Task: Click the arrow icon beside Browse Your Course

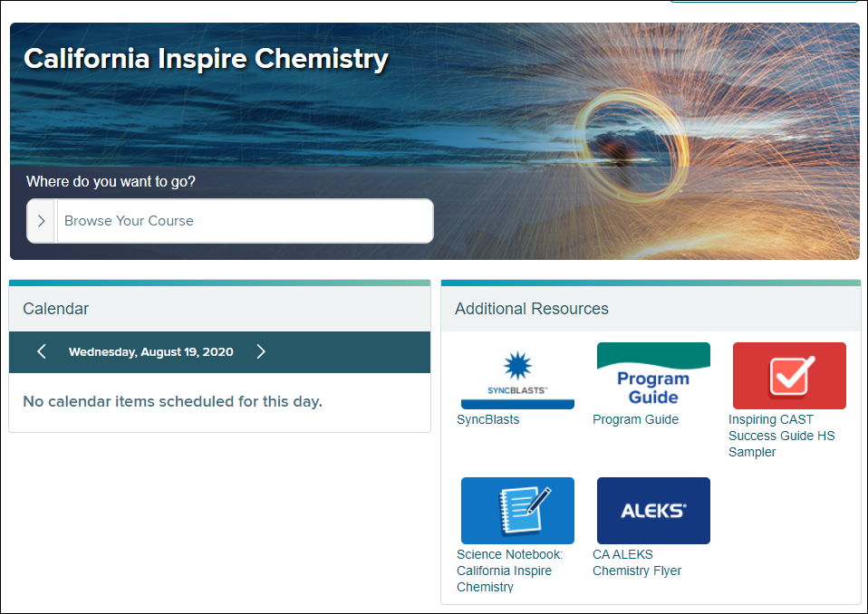Action: coord(41,220)
